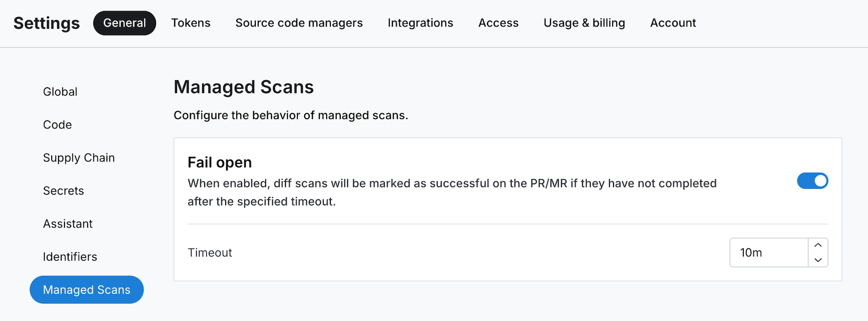The width and height of the screenshot is (868, 321).
Task: Select Identifiers from the sidebar
Action: pos(70,257)
